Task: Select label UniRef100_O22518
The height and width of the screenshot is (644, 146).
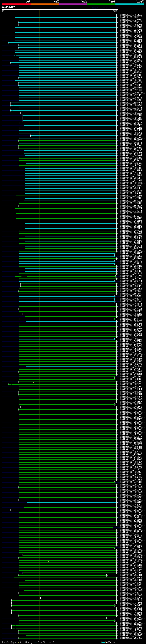Action: point(131,60)
